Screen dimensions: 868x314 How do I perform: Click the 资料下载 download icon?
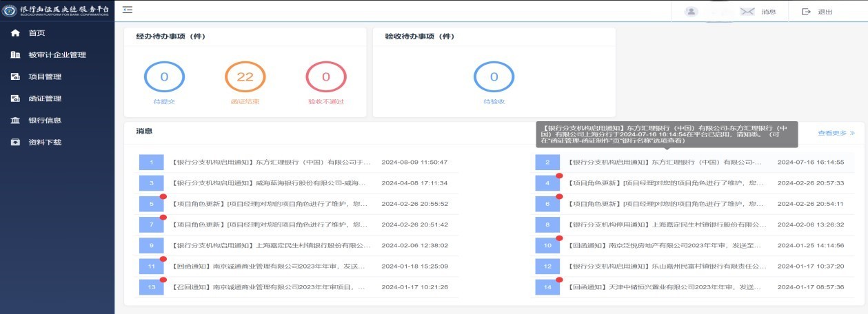click(15, 143)
